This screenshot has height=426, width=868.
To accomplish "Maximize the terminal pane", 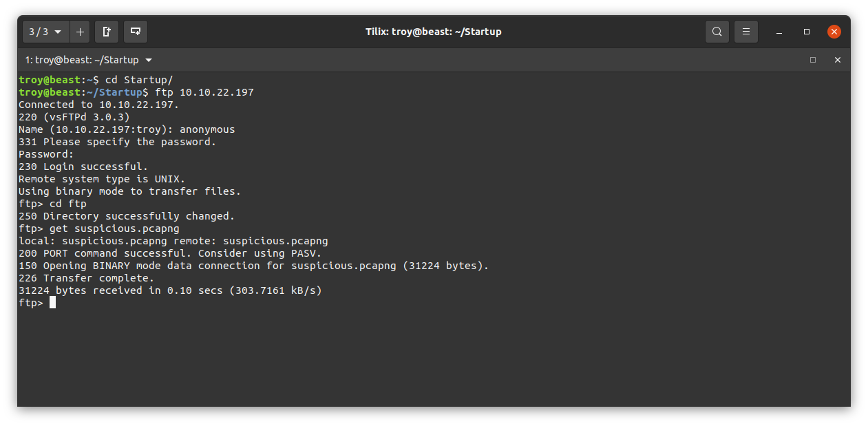I will coord(813,60).
